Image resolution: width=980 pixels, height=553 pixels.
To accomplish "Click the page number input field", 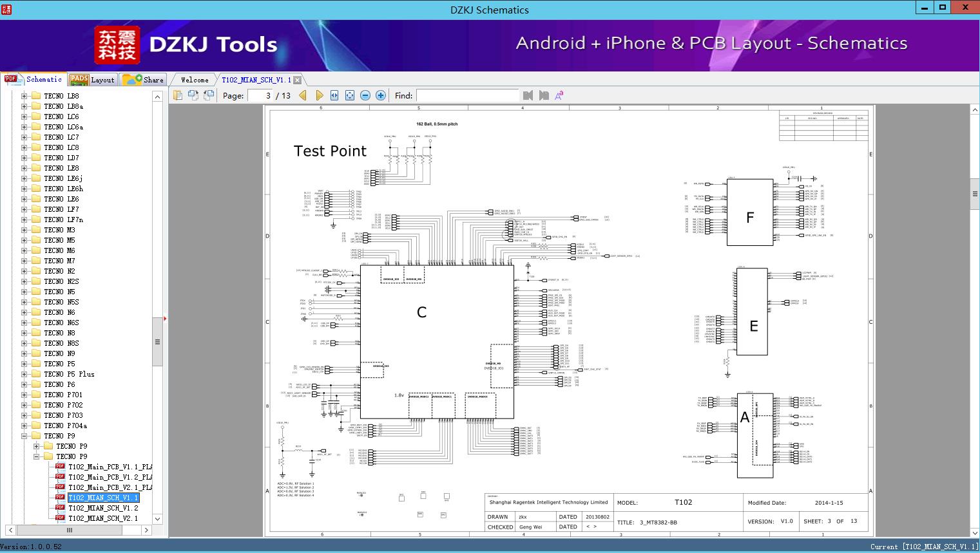I will pos(260,95).
